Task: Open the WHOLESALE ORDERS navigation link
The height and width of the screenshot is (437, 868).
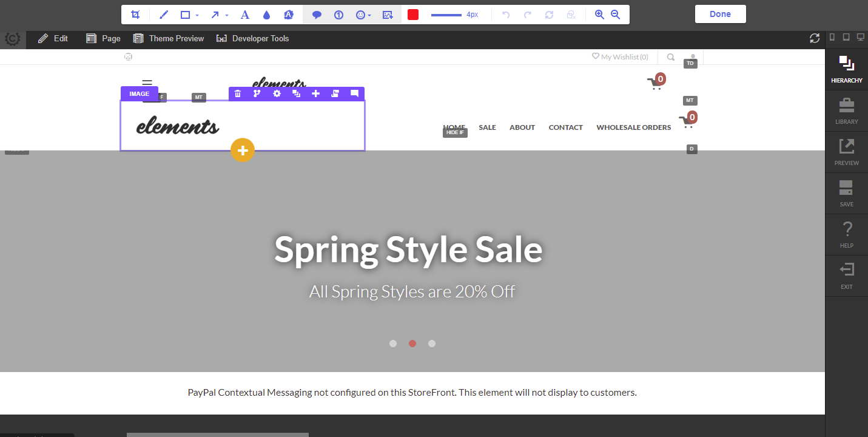Action: point(633,127)
